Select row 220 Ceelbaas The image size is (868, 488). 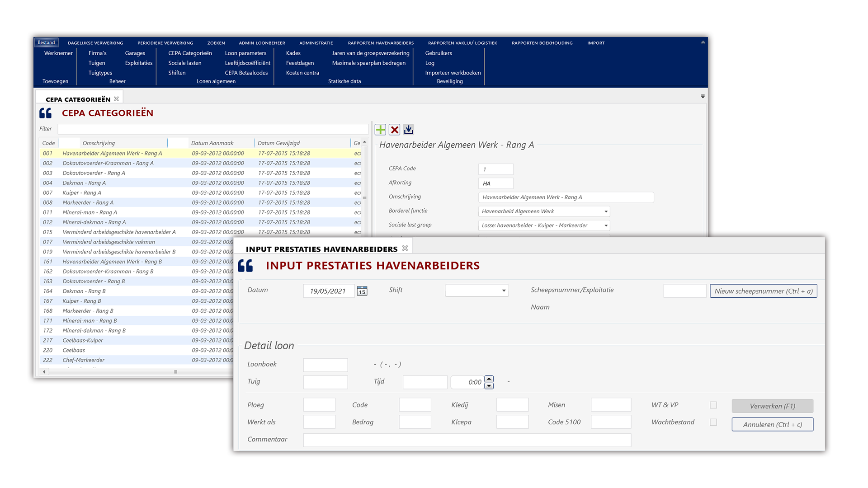pos(137,350)
